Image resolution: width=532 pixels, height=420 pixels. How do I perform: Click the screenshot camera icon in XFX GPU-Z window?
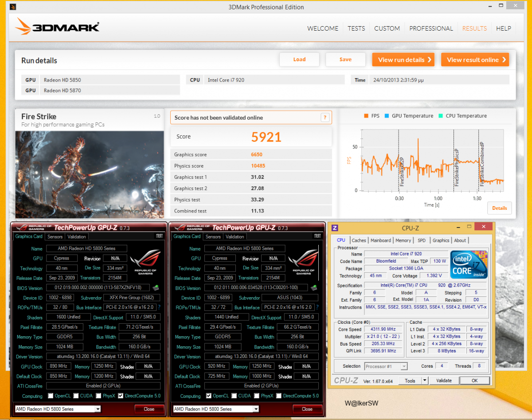[x=159, y=236]
